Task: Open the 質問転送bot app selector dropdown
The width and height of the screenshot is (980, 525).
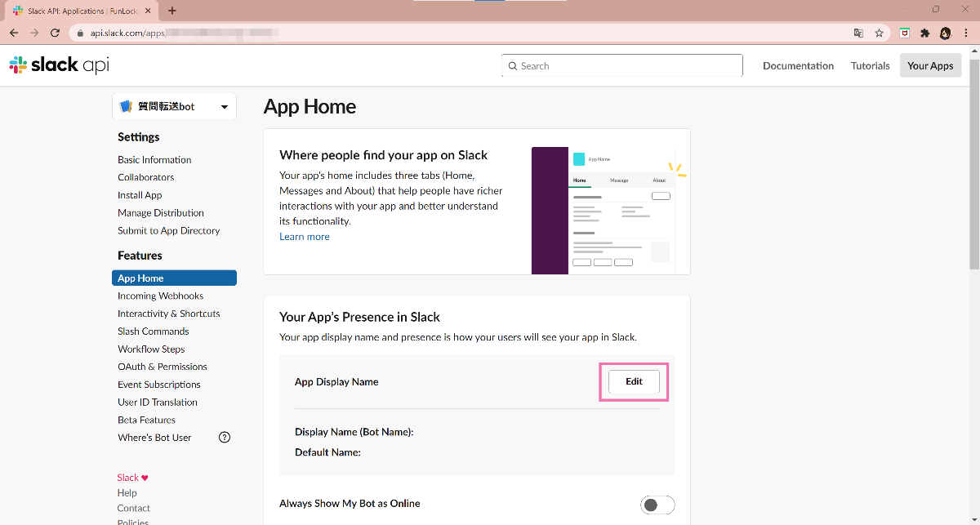Action: coord(174,106)
